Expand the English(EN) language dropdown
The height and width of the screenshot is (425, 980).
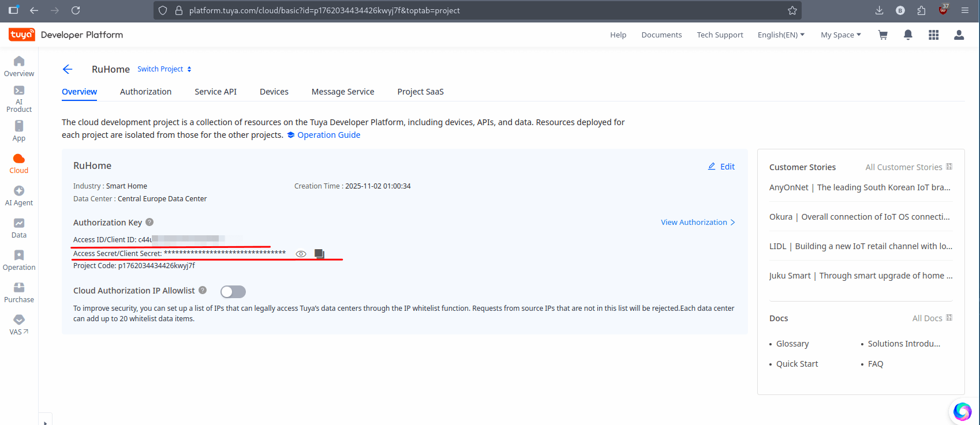coord(780,35)
